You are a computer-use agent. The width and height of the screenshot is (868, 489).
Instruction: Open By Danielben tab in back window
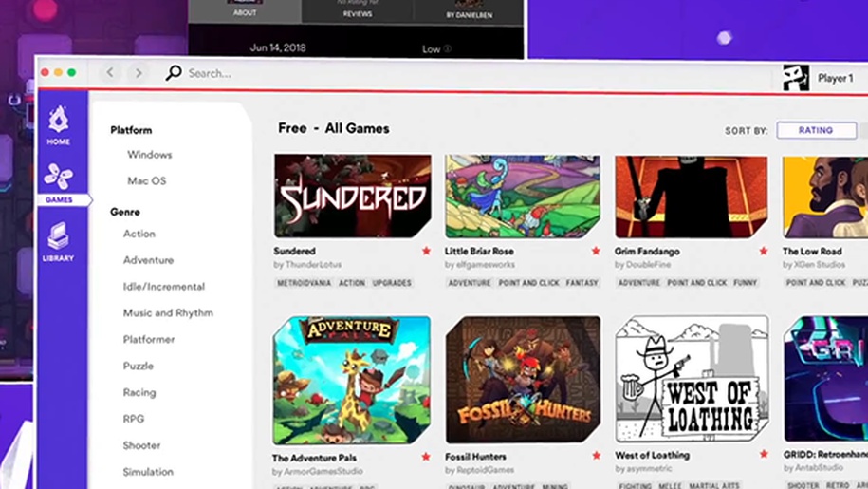pos(469,12)
